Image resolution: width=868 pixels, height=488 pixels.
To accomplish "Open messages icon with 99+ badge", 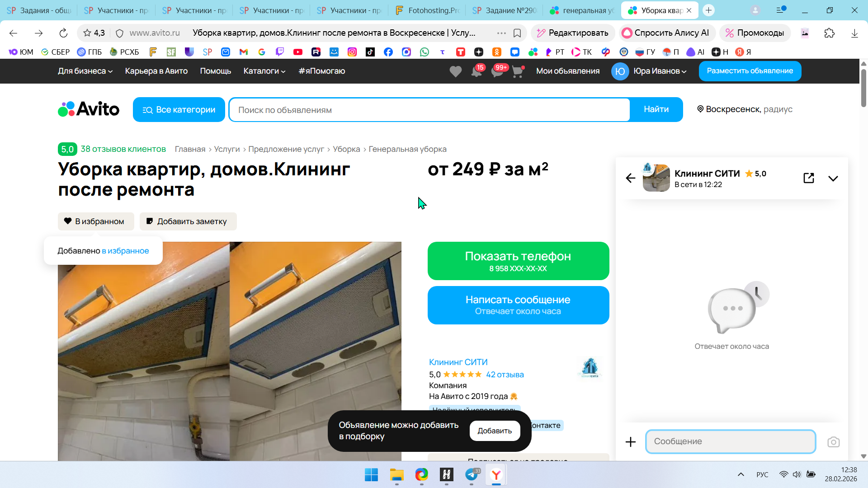I will pos(497,71).
